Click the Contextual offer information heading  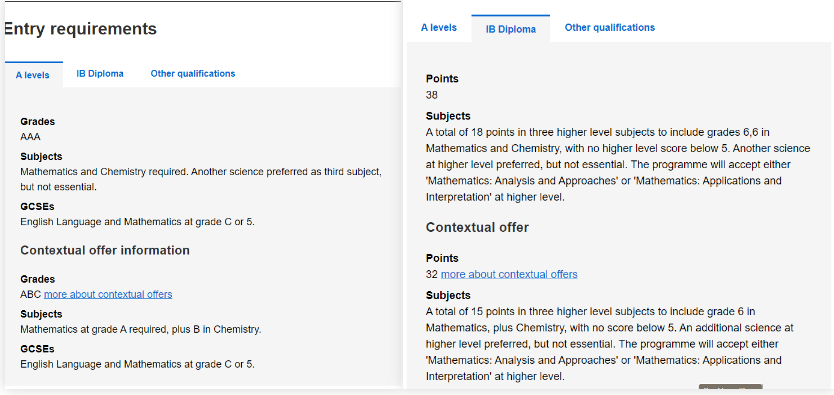[x=105, y=250]
